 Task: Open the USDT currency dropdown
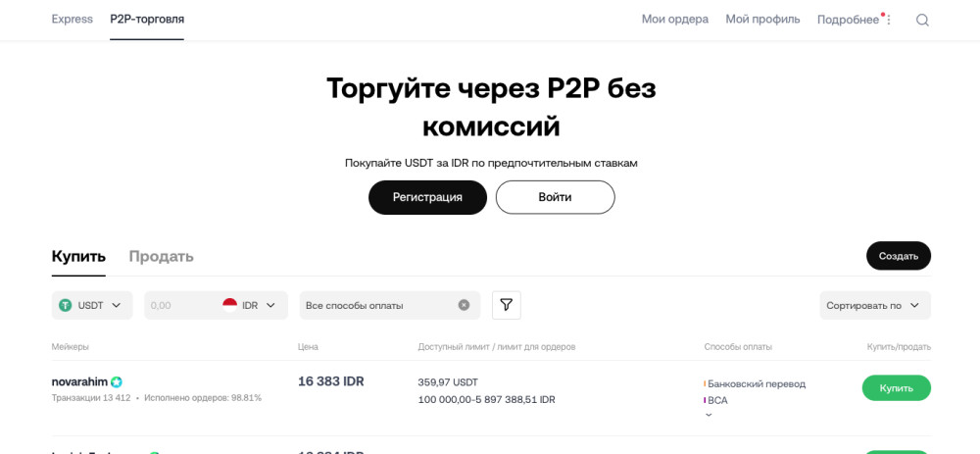point(92,305)
